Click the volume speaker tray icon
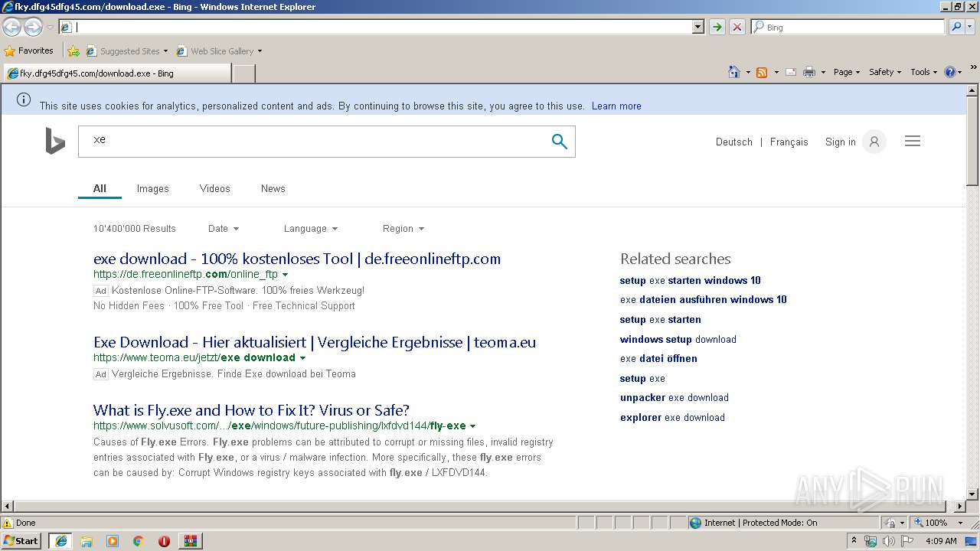This screenshot has width=980, height=551. click(888, 541)
